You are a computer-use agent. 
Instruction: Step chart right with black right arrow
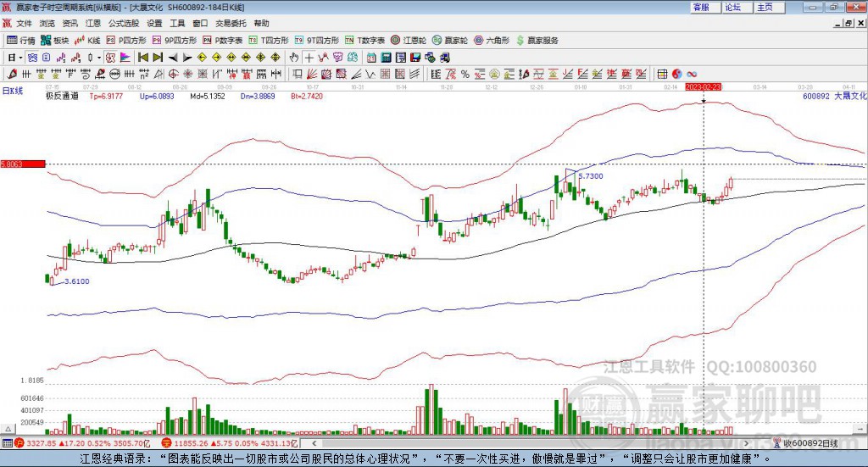click(x=187, y=58)
